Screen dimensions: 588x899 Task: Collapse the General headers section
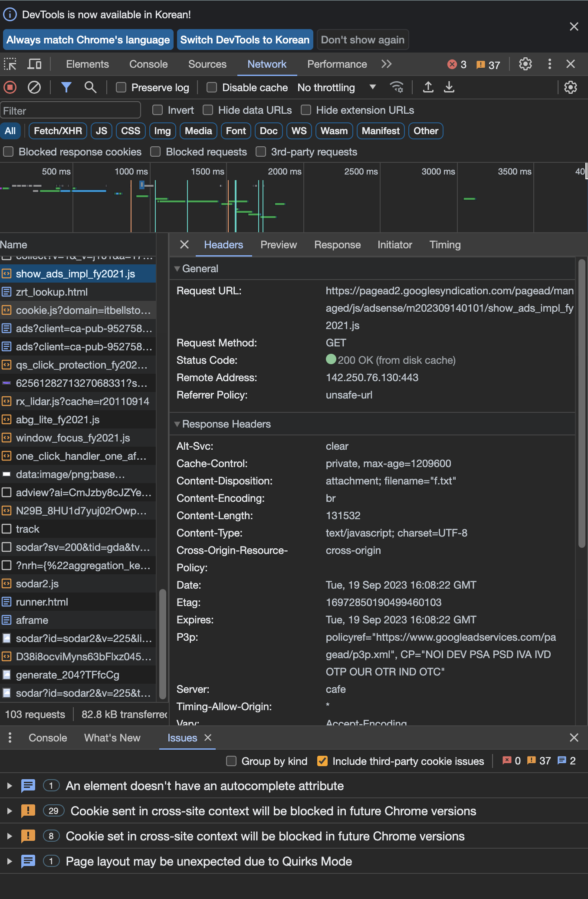click(x=177, y=269)
